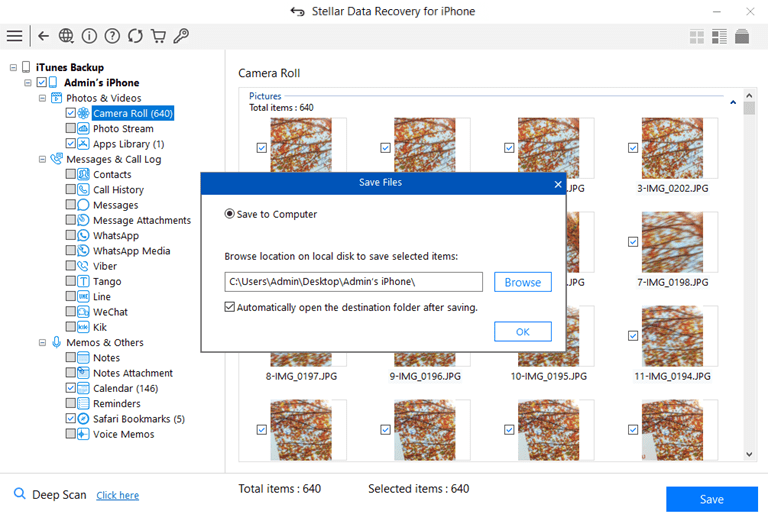Open the Deep Scan Click here link
The image size is (768, 524).
[x=117, y=495]
